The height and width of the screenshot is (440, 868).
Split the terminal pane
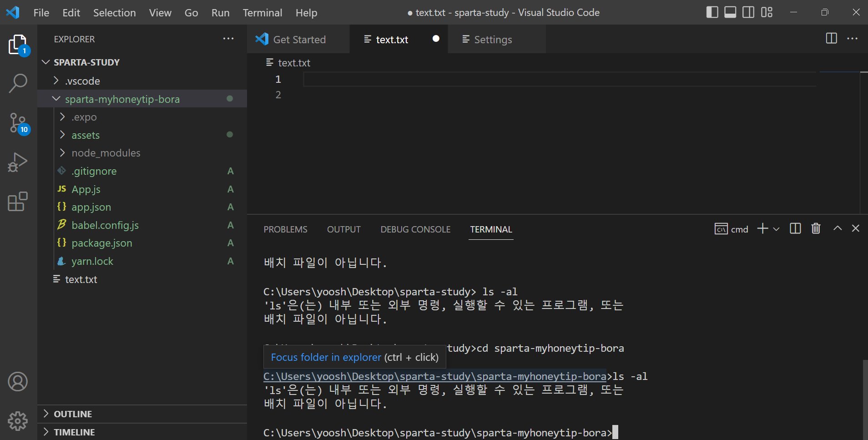coord(795,228)
